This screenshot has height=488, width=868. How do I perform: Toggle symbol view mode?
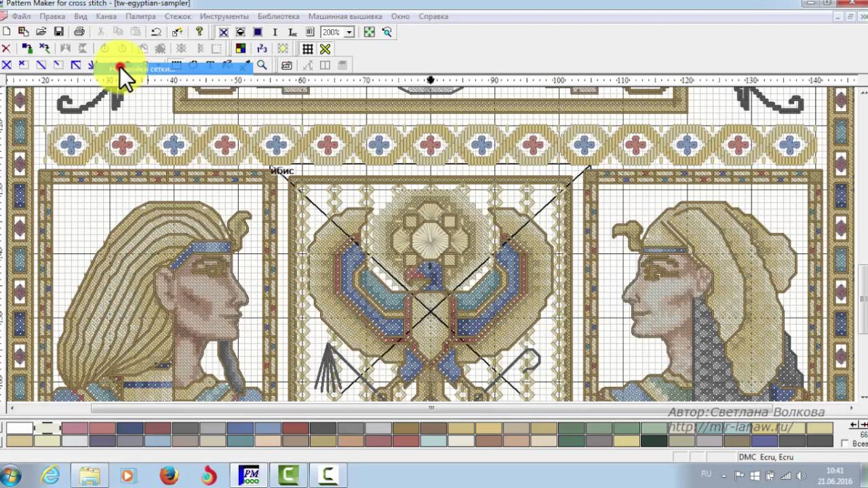point(240,32)
